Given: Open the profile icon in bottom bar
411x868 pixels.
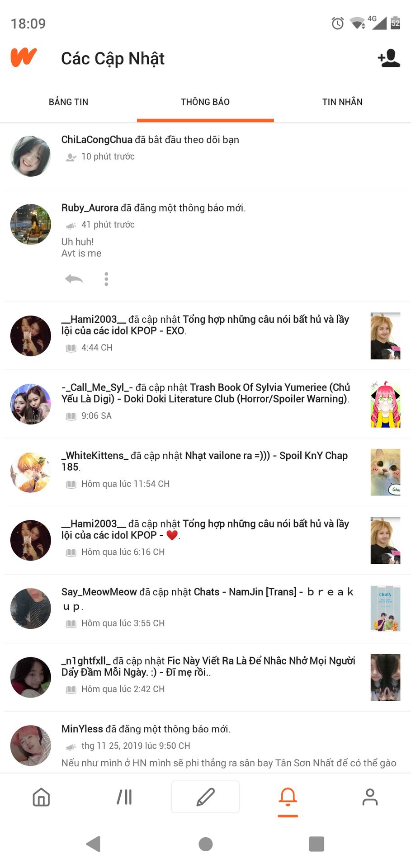Looking at the screenshot, I should (x=370, y=797).
